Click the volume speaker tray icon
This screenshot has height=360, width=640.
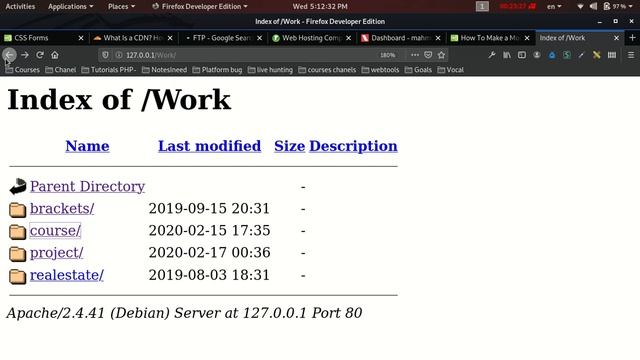[593, 7]
